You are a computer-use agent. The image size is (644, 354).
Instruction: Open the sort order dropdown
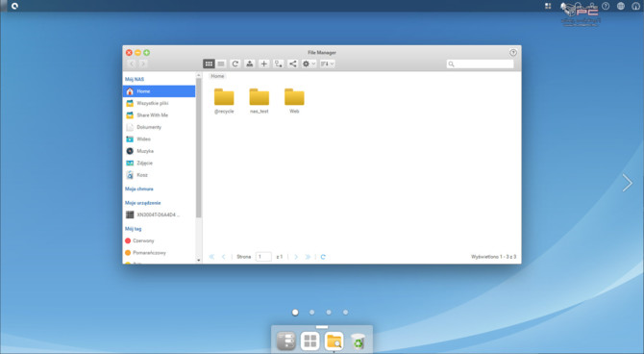coord(328,63)
